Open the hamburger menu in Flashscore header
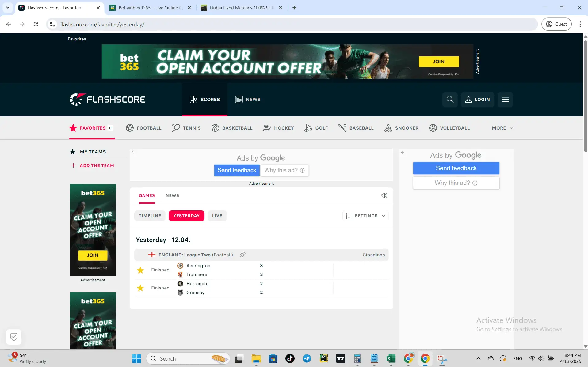This screenshot has width=588, height=367. coord(505,99)
